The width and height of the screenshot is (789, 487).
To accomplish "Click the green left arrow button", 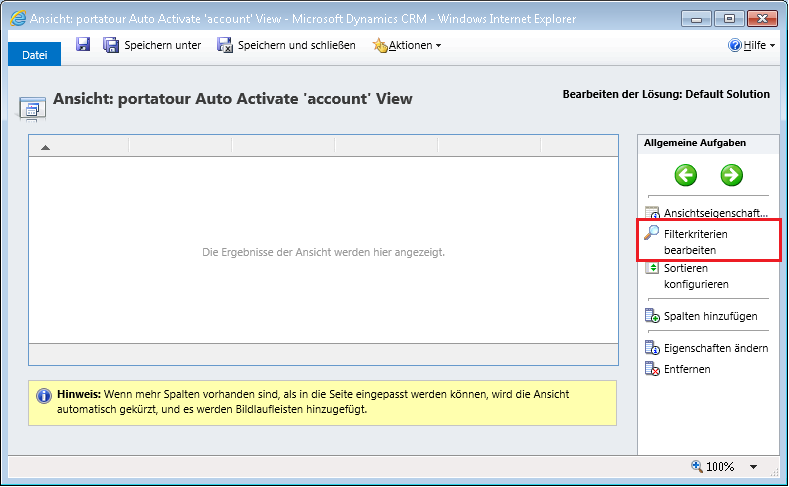I will [685, 175].
